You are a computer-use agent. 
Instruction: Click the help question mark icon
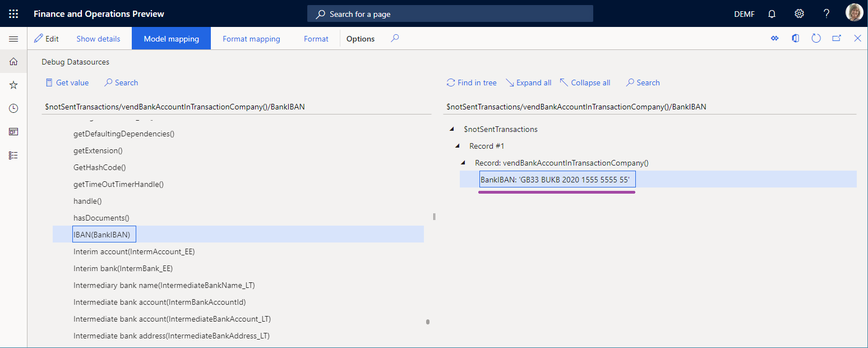click(827, 13)
